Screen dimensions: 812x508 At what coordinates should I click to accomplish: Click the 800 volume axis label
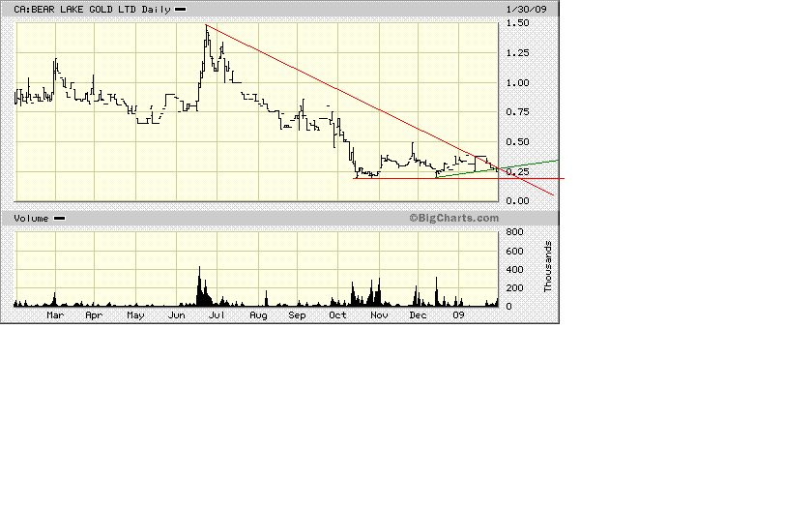coord(514,231)
